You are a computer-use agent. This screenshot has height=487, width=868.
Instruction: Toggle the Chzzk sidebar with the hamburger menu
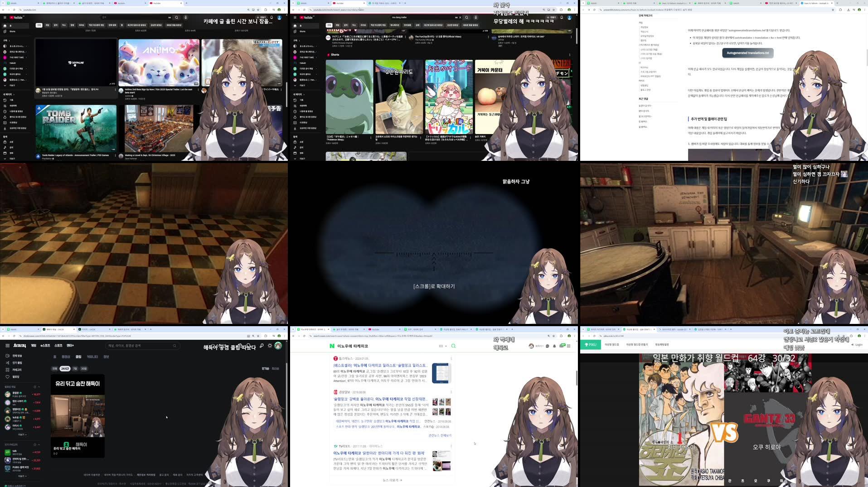point(7,346)
